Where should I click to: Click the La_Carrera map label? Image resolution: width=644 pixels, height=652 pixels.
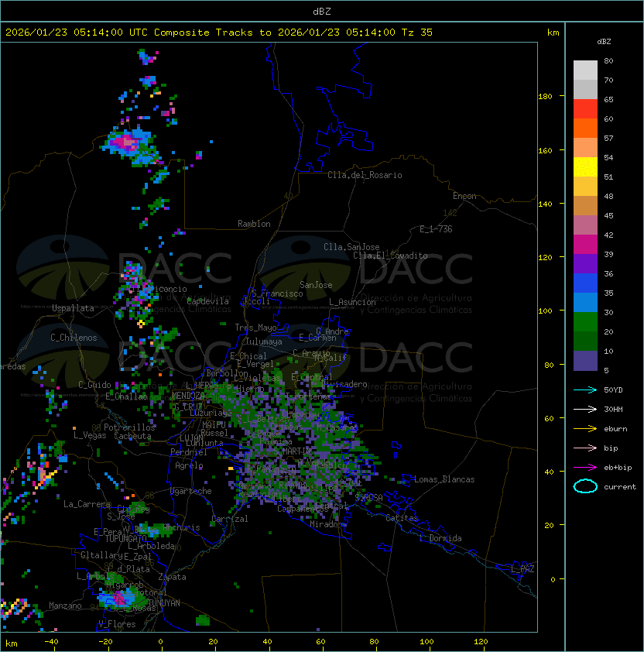pyautogui.click(x=87, y=504)
